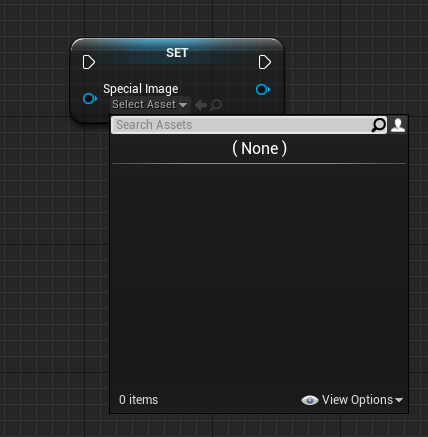Click the SET node's output execution pin
Viewport: 428px width, 437px height.
click(265, 62)
